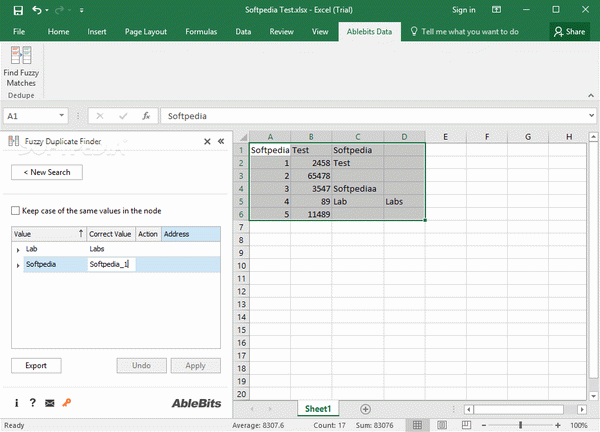Click the 100% zoom level

579,425
